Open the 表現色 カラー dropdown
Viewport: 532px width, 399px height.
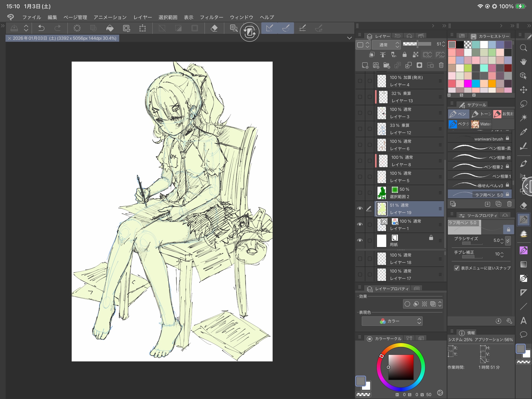click(392, 321)
